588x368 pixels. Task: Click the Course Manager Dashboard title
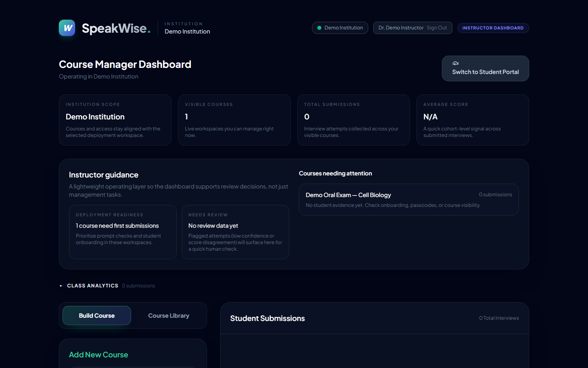click(x=125, y=64)
